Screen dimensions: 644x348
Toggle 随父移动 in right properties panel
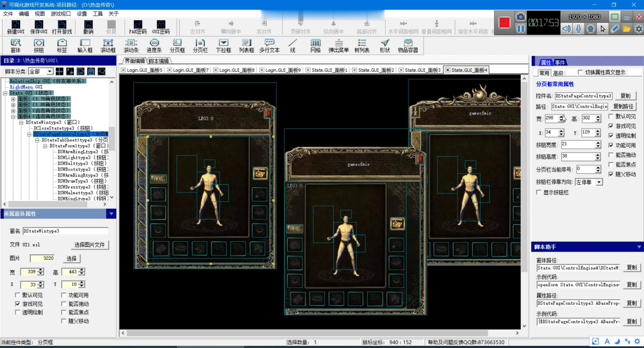[611, 174]
